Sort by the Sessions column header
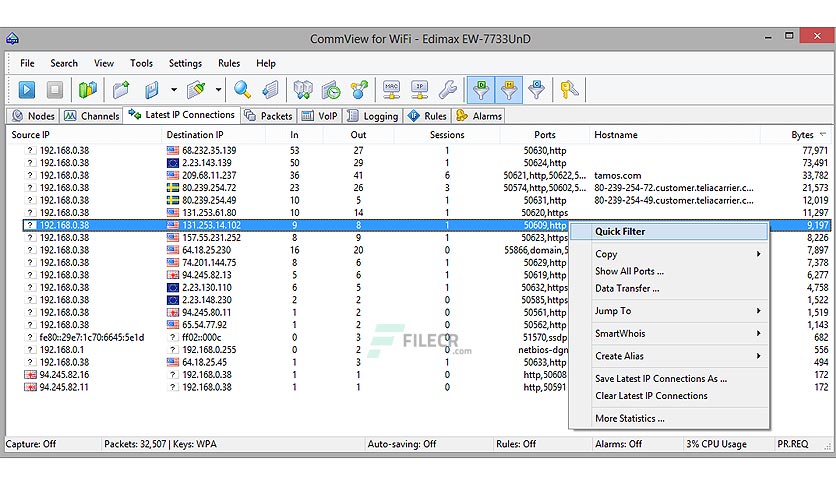The height and width of the screenshot is (484, 836). click(x=447, y=135)
